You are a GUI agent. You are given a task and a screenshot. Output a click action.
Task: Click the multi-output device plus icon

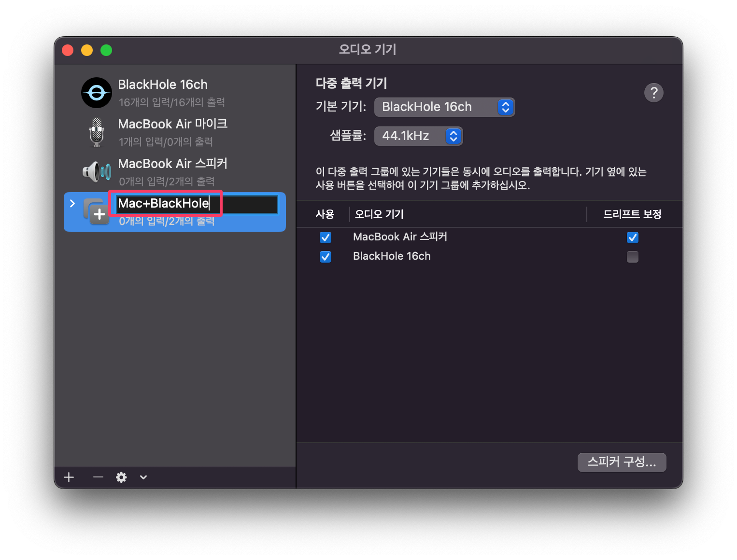pos(96,211)
